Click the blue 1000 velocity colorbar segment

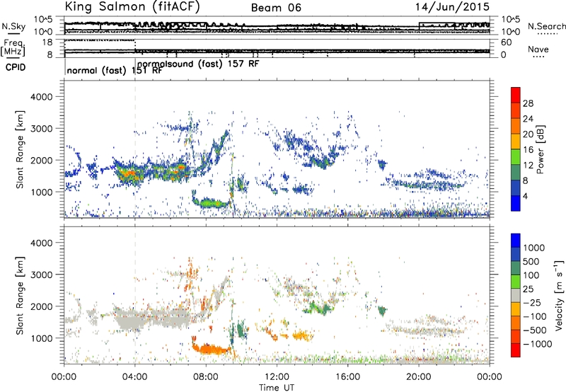coord(516,241)
